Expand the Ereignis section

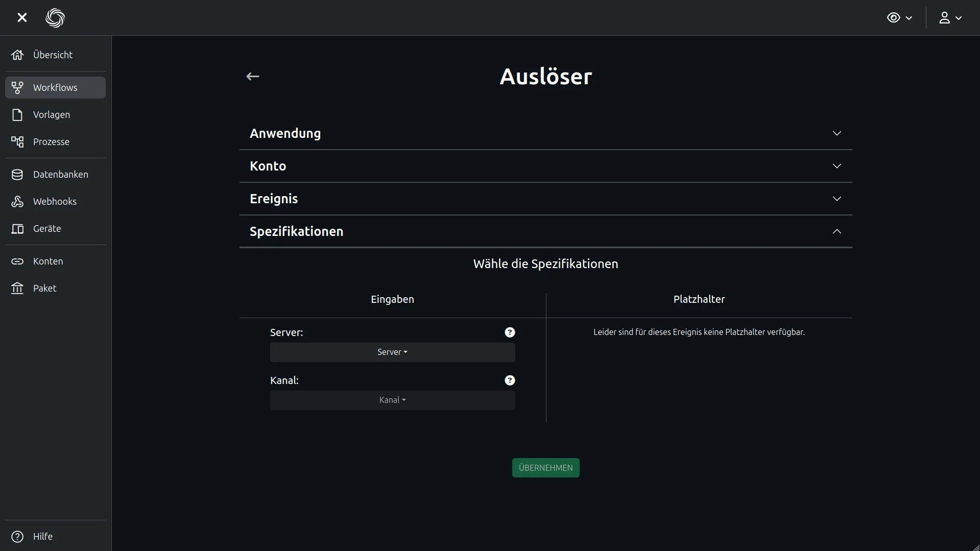[545, 199]
